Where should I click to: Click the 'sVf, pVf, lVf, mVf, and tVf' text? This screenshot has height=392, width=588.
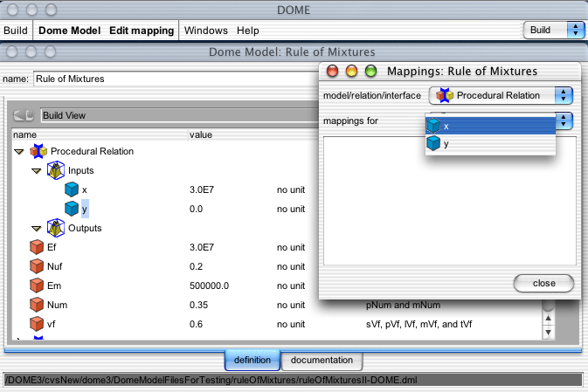(x=419, y=324)
